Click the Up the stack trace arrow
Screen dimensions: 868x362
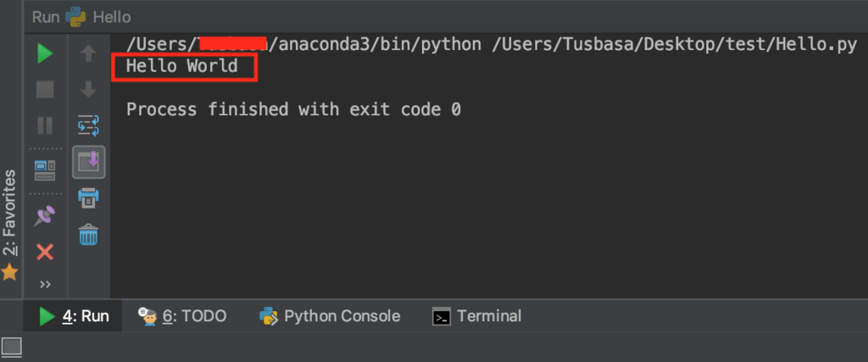(x=88, y=54)
